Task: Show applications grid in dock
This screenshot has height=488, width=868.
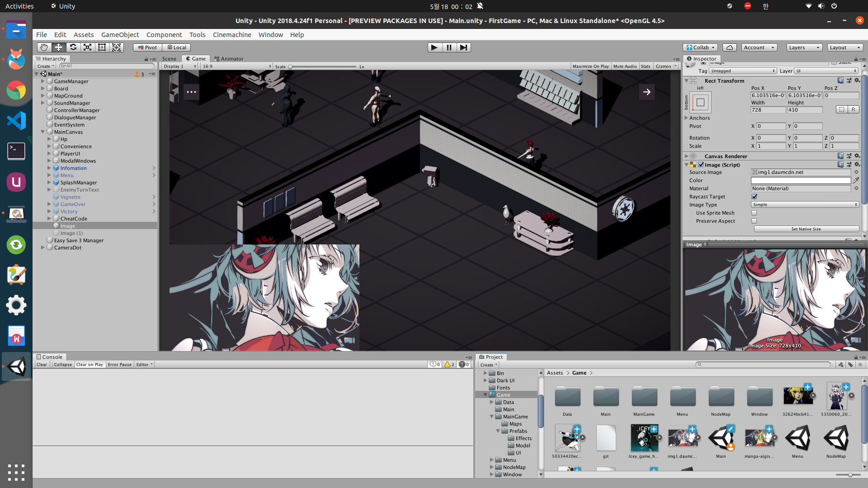Action: (16, 473)
